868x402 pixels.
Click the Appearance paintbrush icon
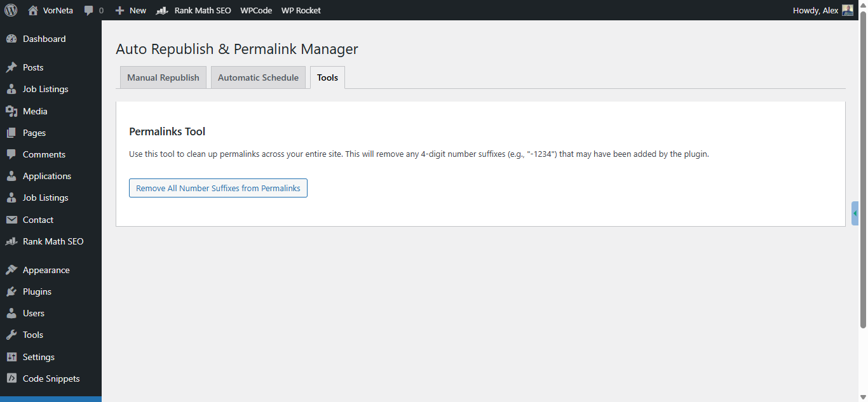(13, 269)
